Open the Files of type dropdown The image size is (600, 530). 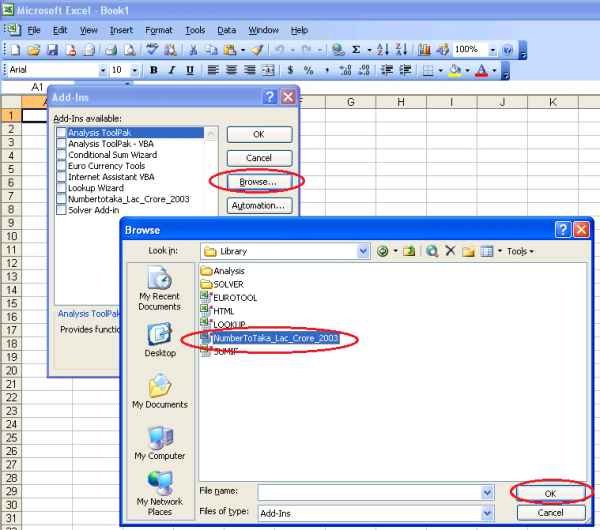[x=487, y=513]
